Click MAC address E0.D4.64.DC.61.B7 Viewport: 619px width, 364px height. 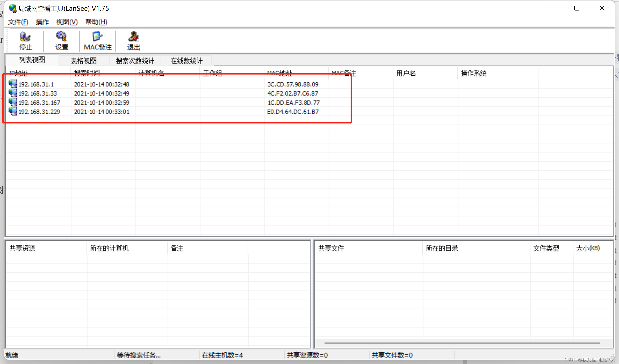pyautogui.click(x=293, y=111)
